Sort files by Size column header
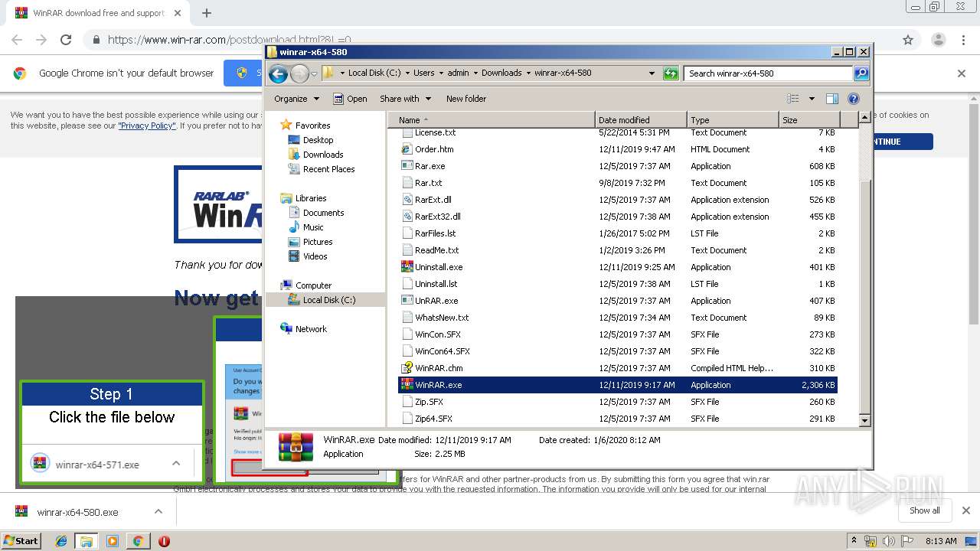 [x=808, y=120]
